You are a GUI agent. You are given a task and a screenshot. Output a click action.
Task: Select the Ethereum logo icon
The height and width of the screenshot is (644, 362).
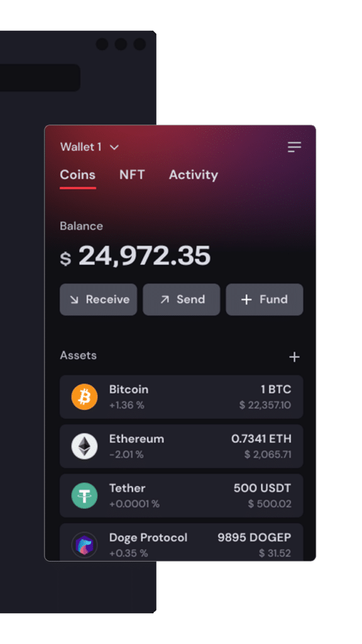point(85,446)
